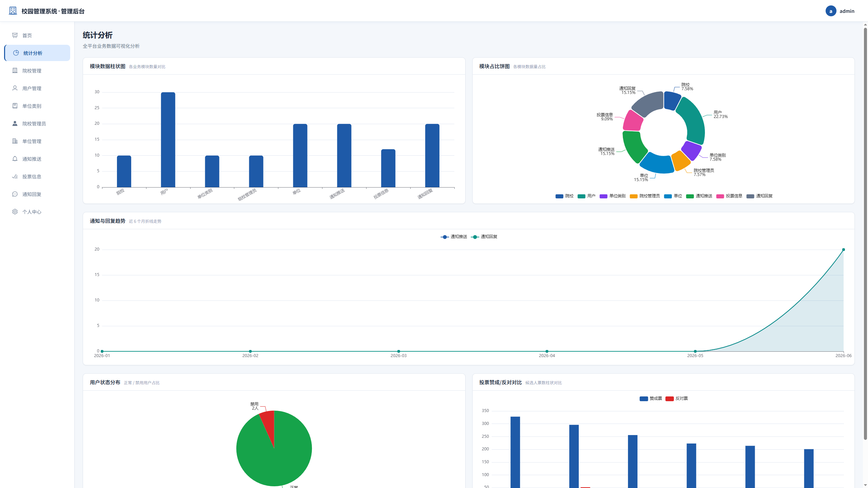
Task: Click the building icon for 院校管理
Action: pyautogui.click(x=15, y=71)
